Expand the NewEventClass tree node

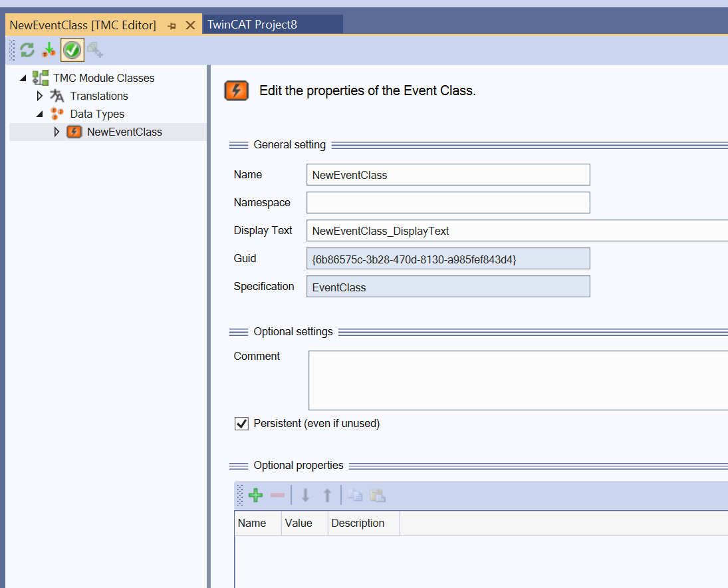point(57,132)
